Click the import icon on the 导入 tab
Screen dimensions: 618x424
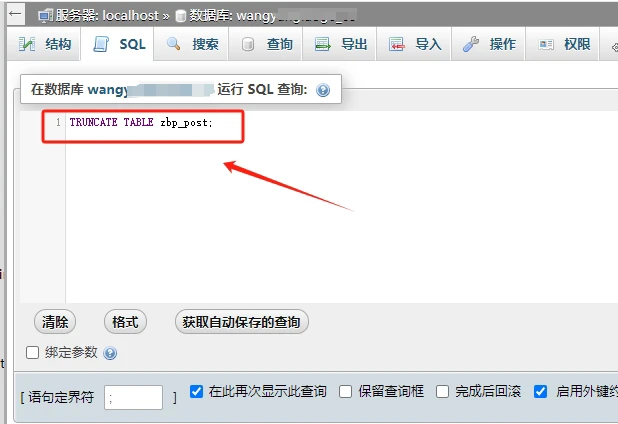tap(397, 45)
